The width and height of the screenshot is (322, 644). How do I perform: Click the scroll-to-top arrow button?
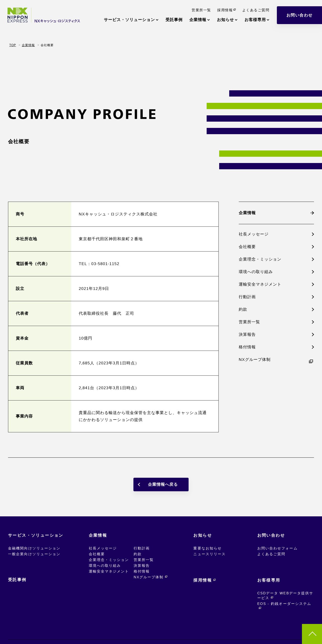pos(312,634)
